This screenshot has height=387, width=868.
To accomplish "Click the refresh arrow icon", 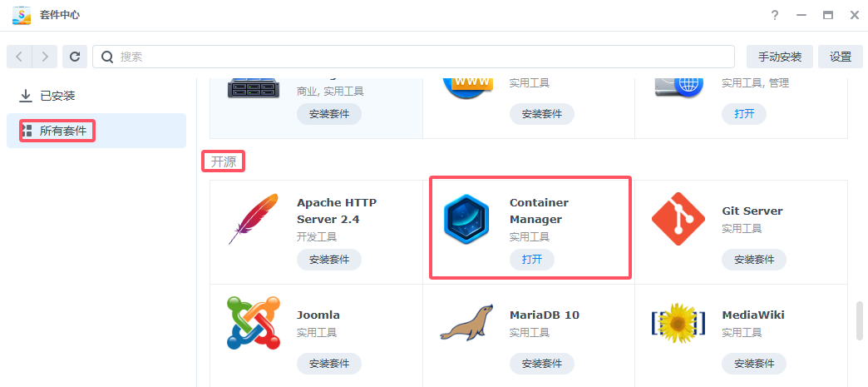I will pyautogui.click(x=75, y=57).
